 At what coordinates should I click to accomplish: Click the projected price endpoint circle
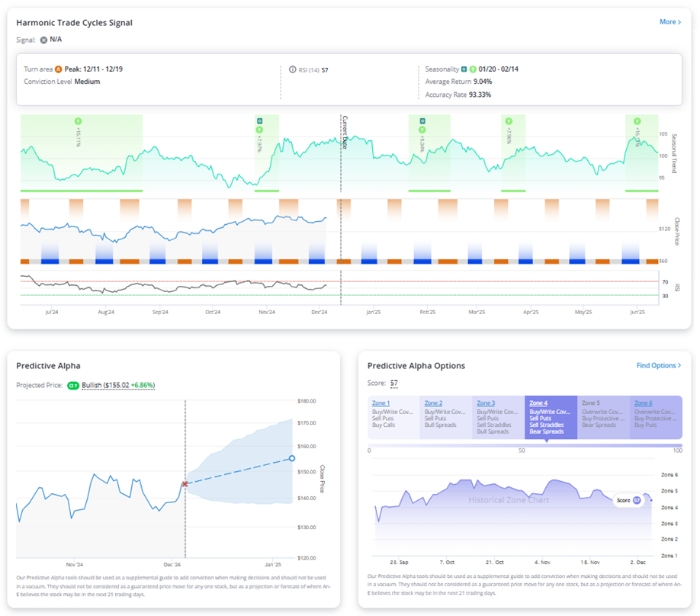tap(292, 458)
